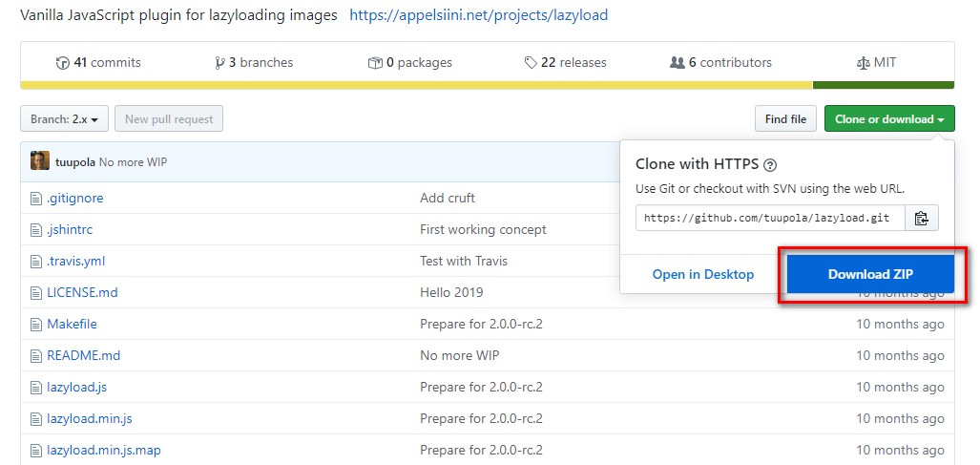Click the file icon next to lazyload.min.js

pos(36,419)
